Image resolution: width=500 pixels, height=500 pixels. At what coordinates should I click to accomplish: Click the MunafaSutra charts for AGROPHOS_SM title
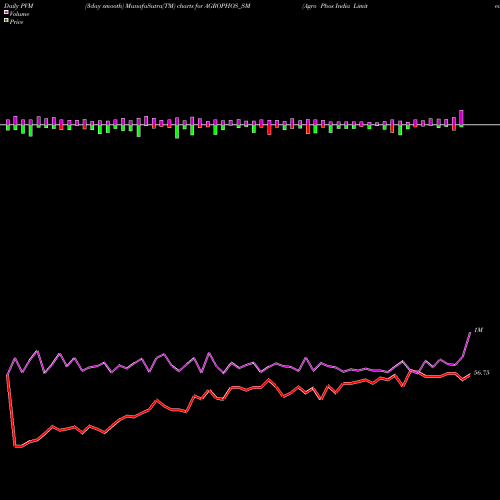(168, 6)
